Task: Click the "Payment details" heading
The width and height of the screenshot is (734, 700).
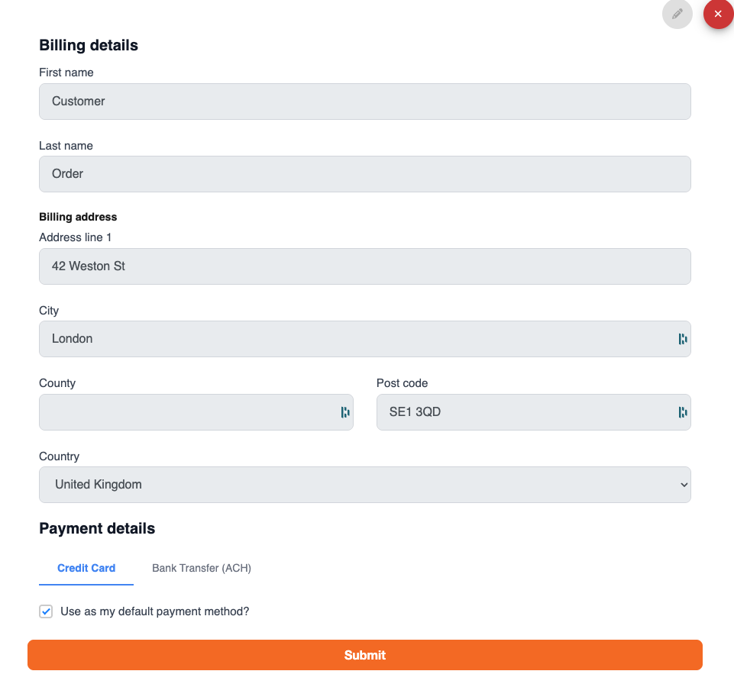Action: [97, 528]
